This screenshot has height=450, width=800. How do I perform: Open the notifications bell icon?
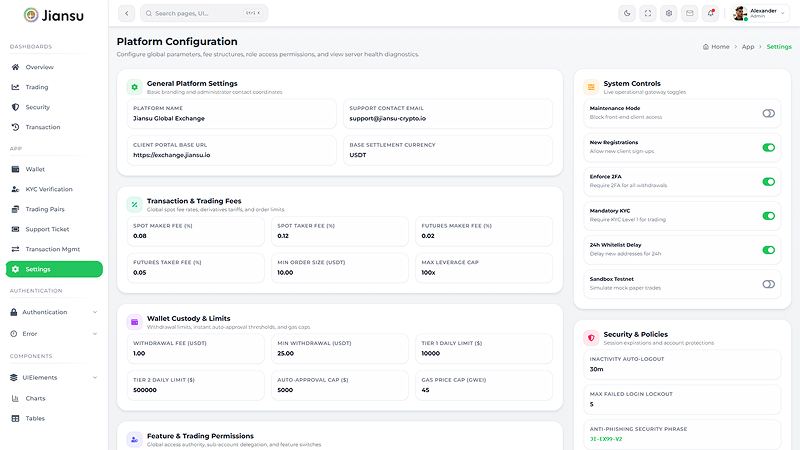tap(711, 13)
